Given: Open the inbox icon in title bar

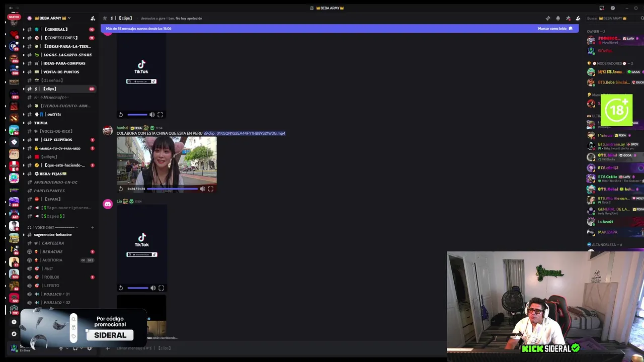Looking at the screenshot, I should [x=602, y=8].
